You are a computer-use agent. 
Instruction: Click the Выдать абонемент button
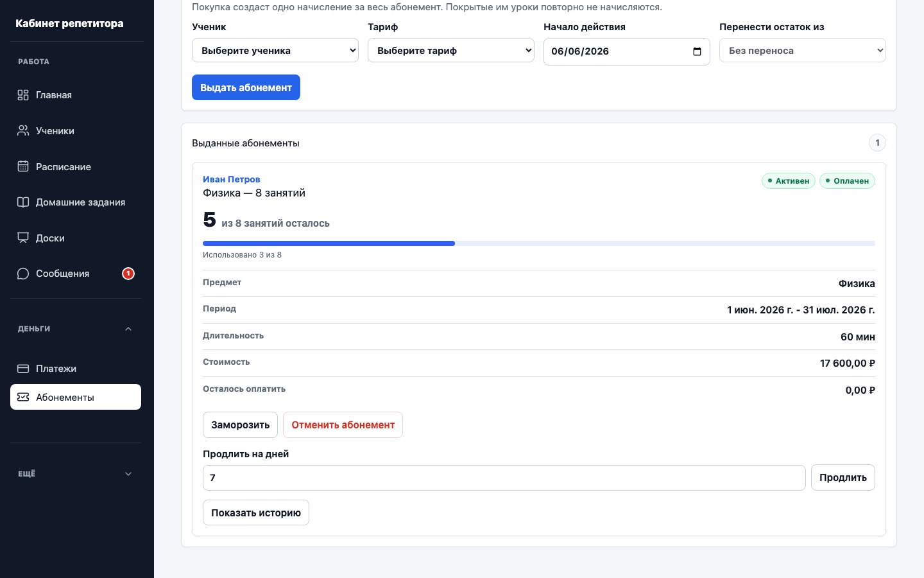[246, 87]
